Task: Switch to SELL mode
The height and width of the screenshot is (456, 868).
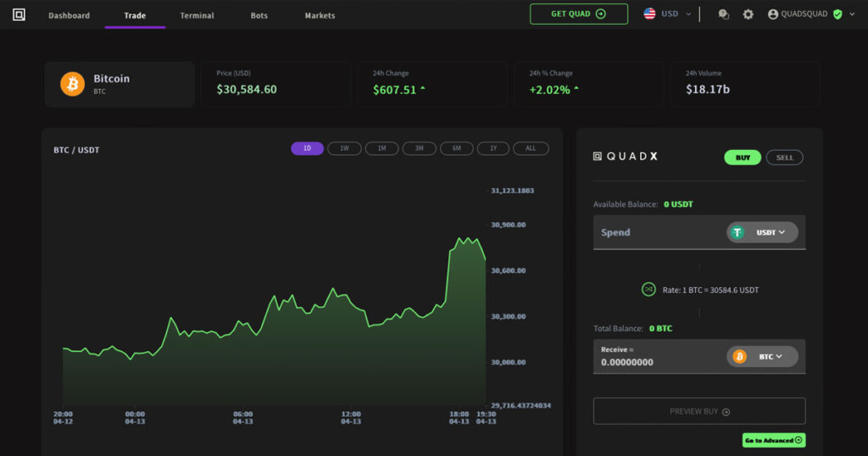Action: (x=784, y=158)
